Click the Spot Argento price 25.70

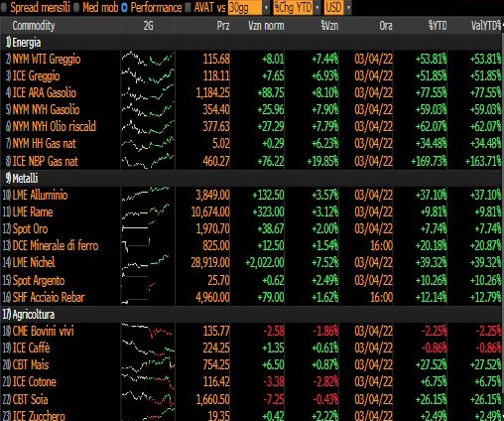coord(218,280)
